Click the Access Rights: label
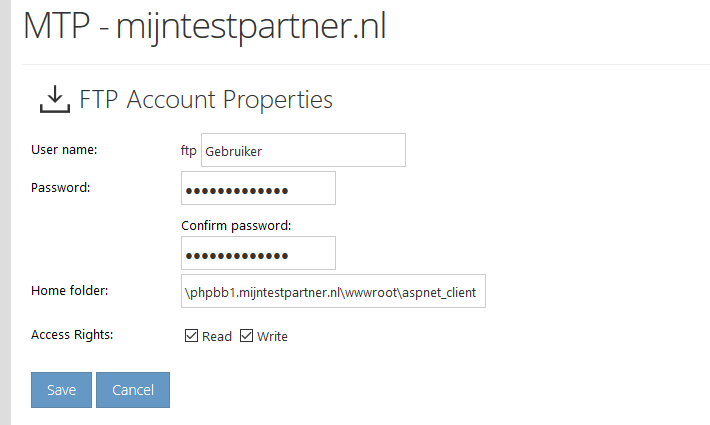The image size is (710, 425). point(72,335)
